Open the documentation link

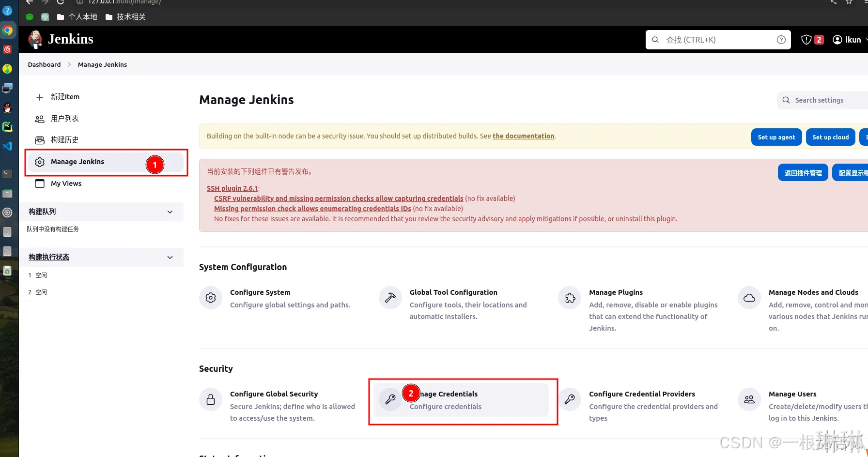(x=524, y=136)
